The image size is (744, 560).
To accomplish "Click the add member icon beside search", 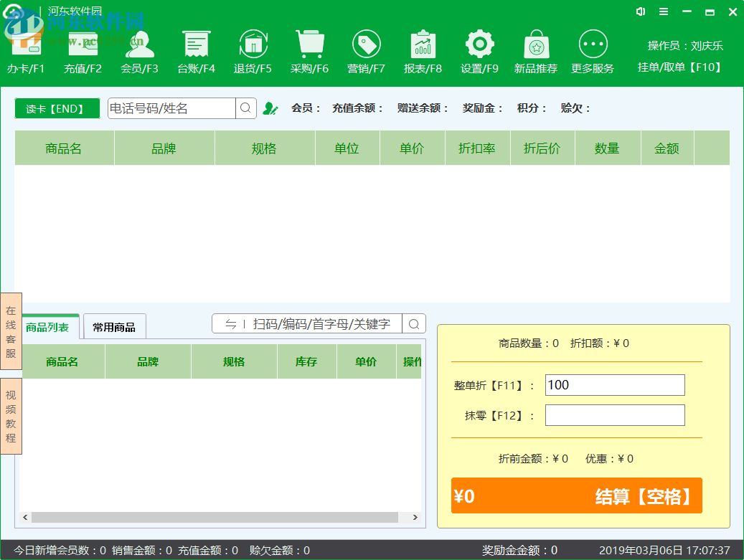I will click(x=270, y=108).
